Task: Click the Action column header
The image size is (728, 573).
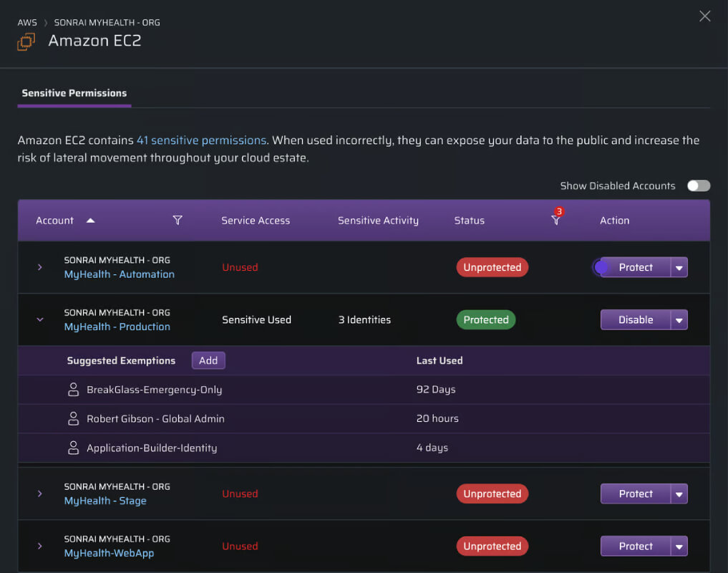Action: click(x=615, y=221)
